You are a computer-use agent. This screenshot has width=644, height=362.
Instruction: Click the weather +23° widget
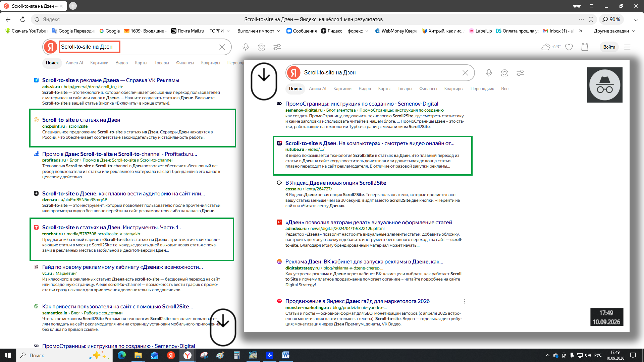[551, 47]
